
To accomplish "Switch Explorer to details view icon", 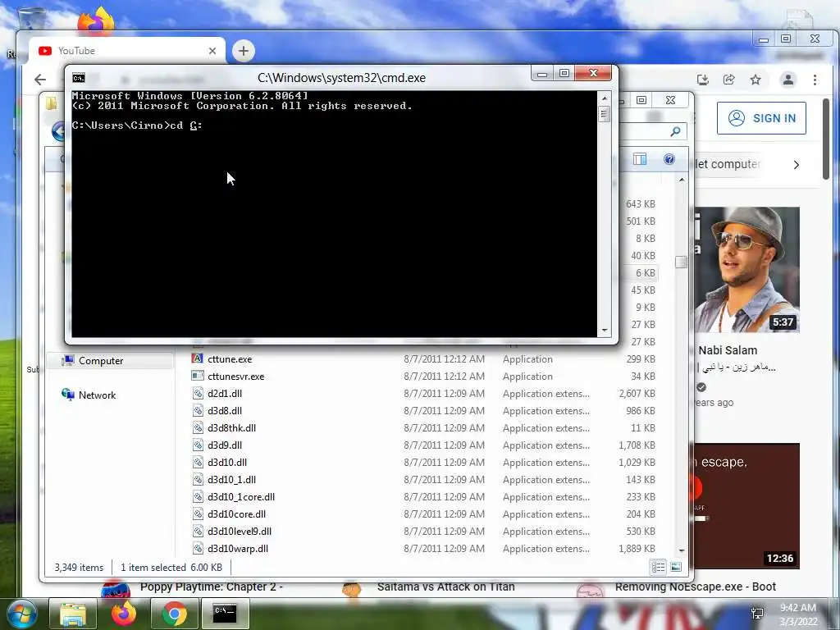I will pyautogui.click(x=658, y=567).
